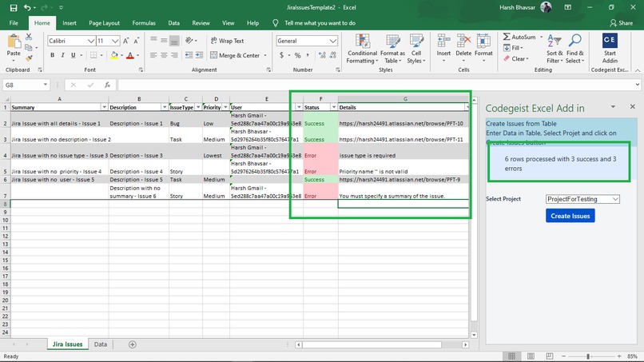Click AutoSum
The height and width of the screenshot is (362, 644).
click(x=519, y=37)
